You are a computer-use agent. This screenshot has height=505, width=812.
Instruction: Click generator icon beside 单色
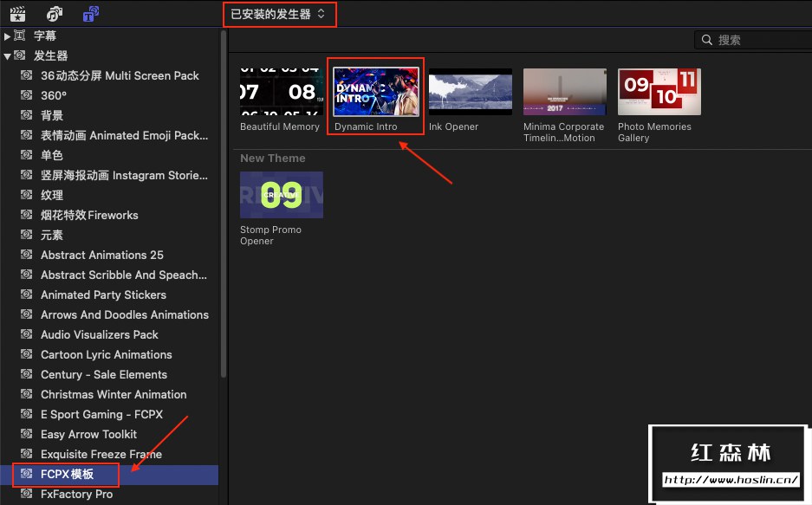pos(26,154)
